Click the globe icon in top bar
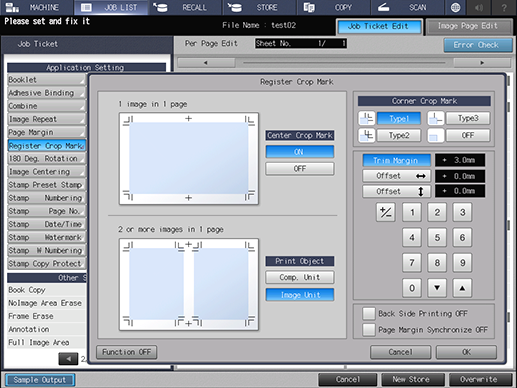 tap(455, 7)
